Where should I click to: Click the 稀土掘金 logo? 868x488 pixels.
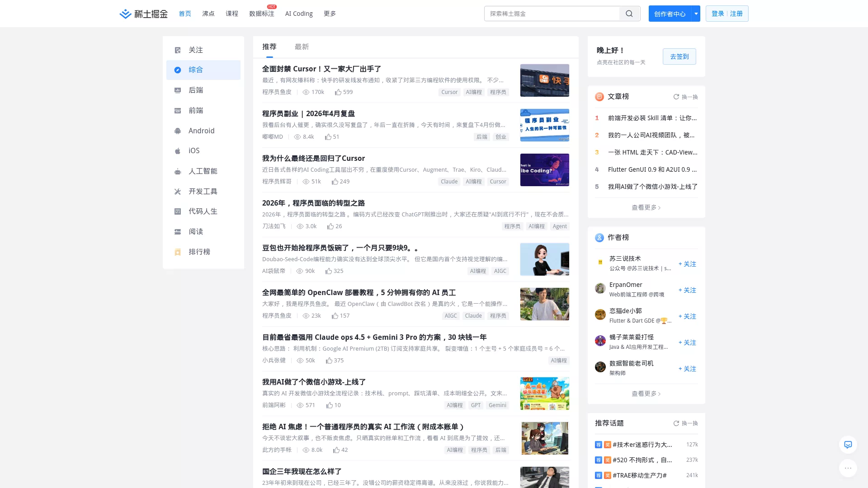143,14
